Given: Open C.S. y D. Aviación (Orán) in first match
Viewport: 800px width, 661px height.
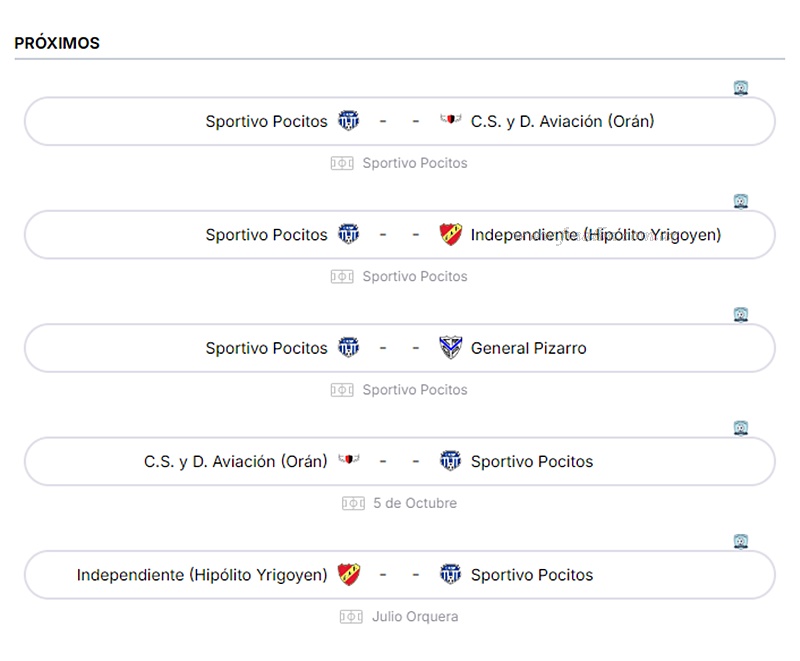Looking at the screenshot, I should [562, 121].
